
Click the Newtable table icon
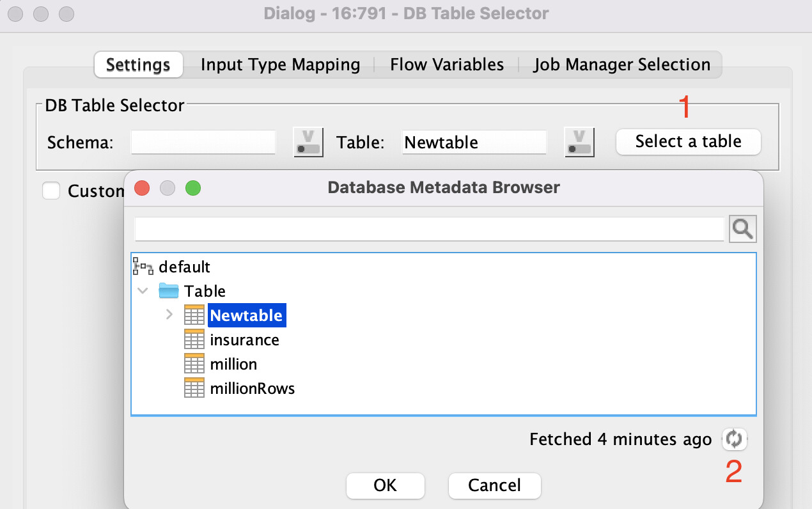coord(194,315)
